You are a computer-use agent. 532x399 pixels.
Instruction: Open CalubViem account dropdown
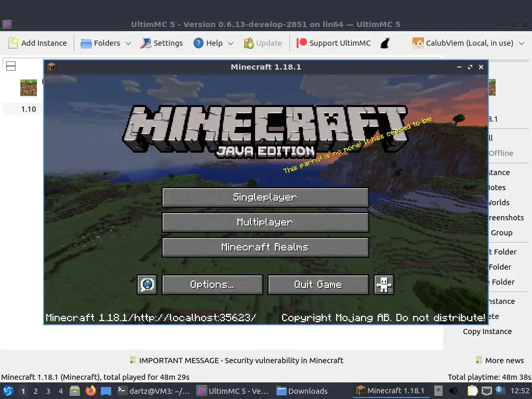(x=468, y=43)
